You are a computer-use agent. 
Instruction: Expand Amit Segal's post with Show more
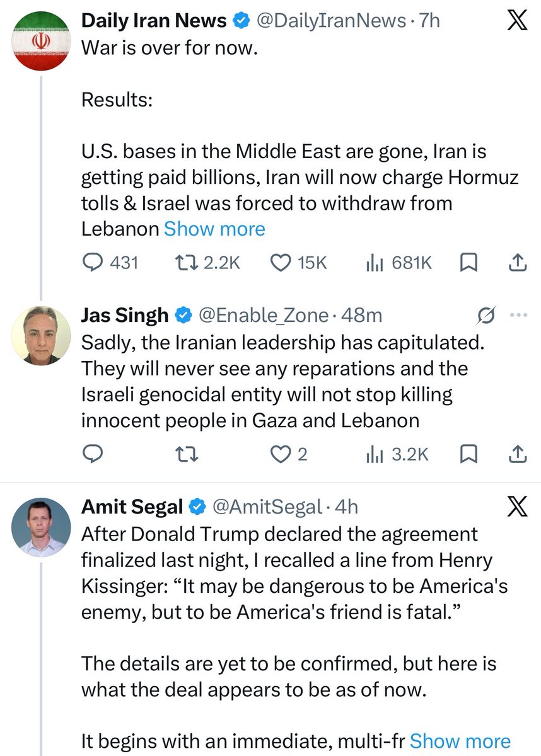[460, 741]
